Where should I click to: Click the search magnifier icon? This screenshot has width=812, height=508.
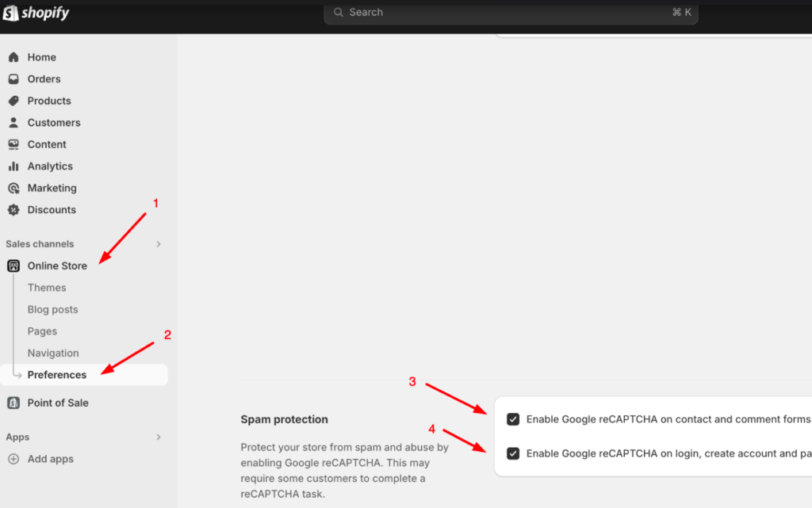[338, 12]
